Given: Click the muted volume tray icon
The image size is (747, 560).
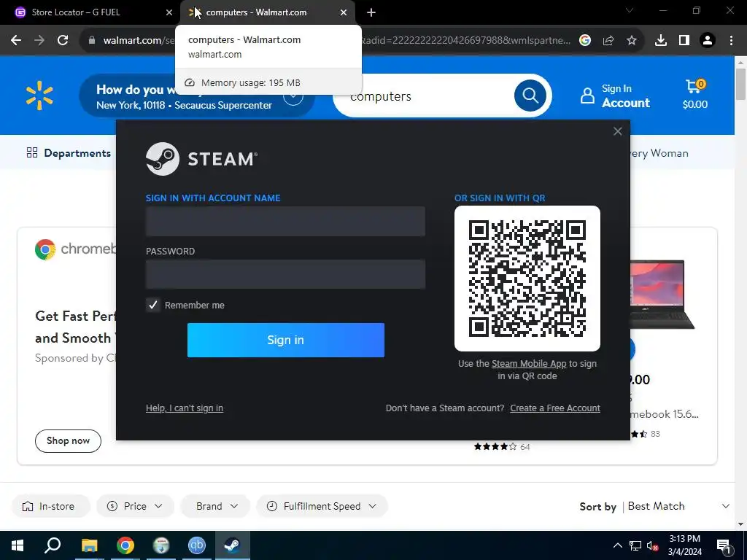Looking at the screenshot, I should click(653, 545).
